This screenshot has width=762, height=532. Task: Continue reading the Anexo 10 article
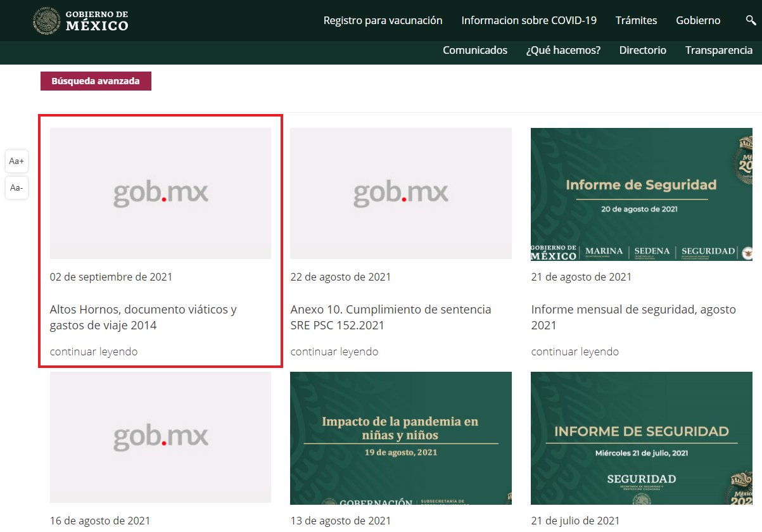coord(334,351)
